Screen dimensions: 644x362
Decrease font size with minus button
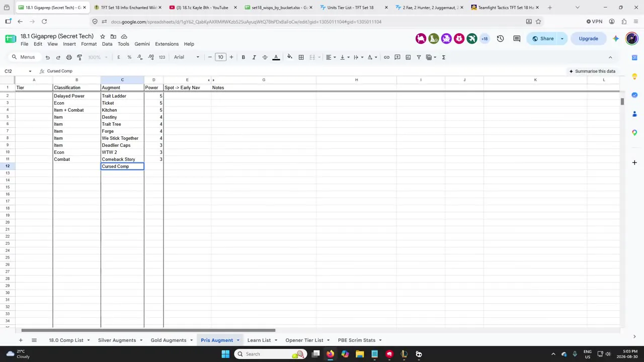click(x=210, y=57)
